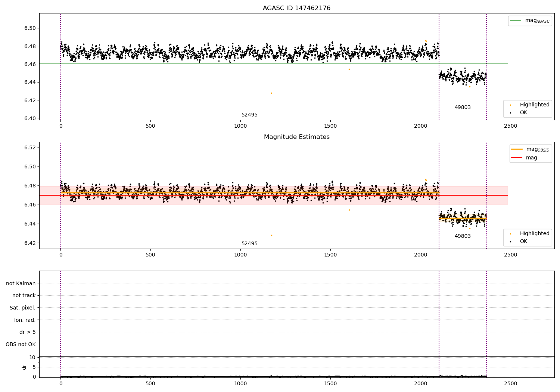The width and height of the screenshot is (560, 392).
Task: Click the 6.40 y-tick on the top plot
Action: pyautogui.click(x=29, y=118)
